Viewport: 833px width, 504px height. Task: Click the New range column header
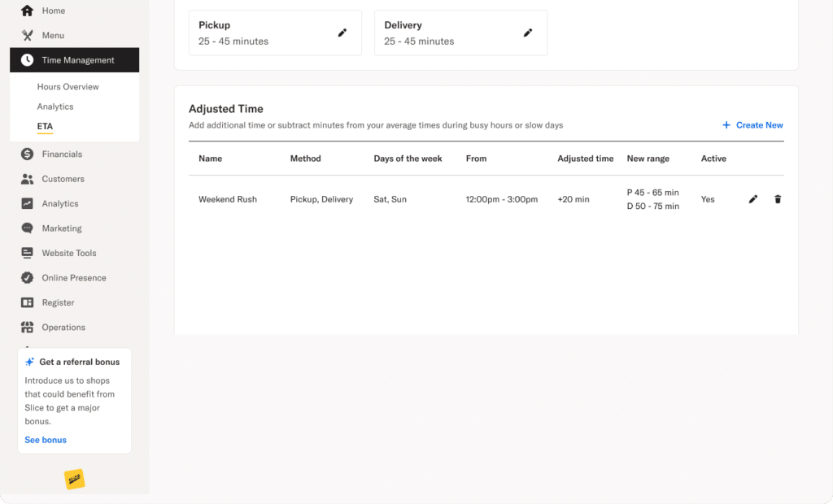(648, 159)
